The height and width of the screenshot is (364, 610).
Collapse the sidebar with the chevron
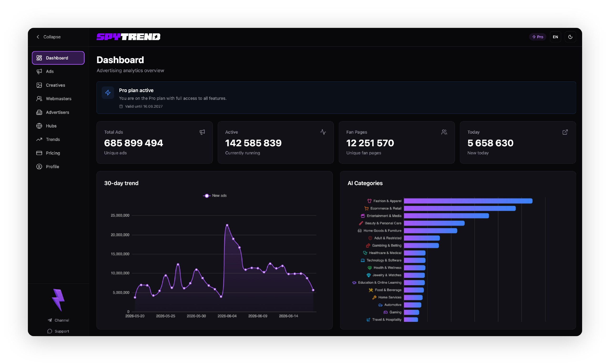point(38,37)
